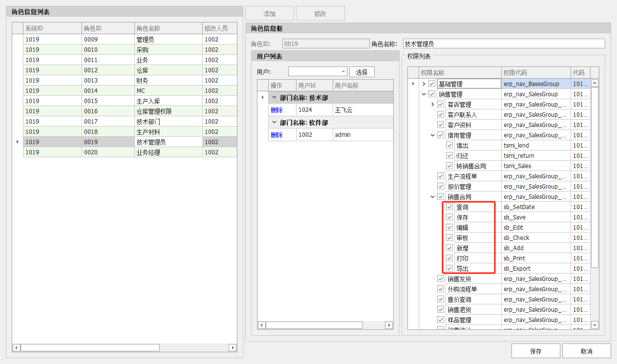
Task: Uncheck the 打印 permission checkbox
Action: click(449, 258)
